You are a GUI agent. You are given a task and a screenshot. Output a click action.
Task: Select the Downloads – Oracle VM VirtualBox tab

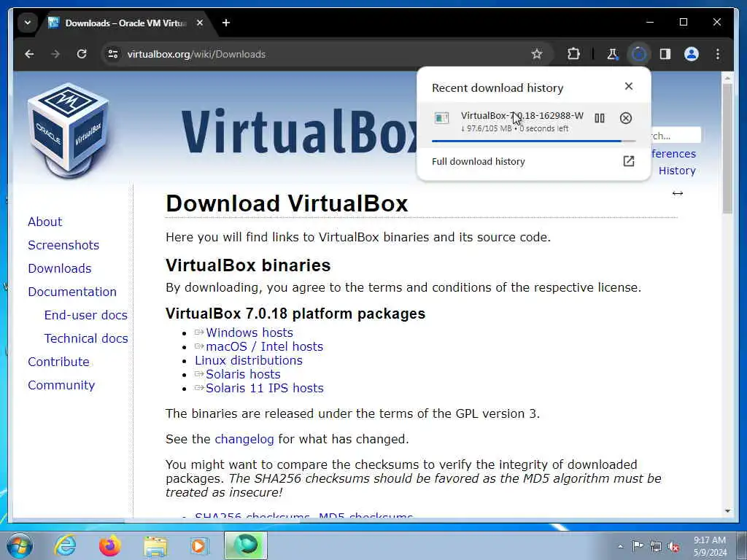click(127, 23)
